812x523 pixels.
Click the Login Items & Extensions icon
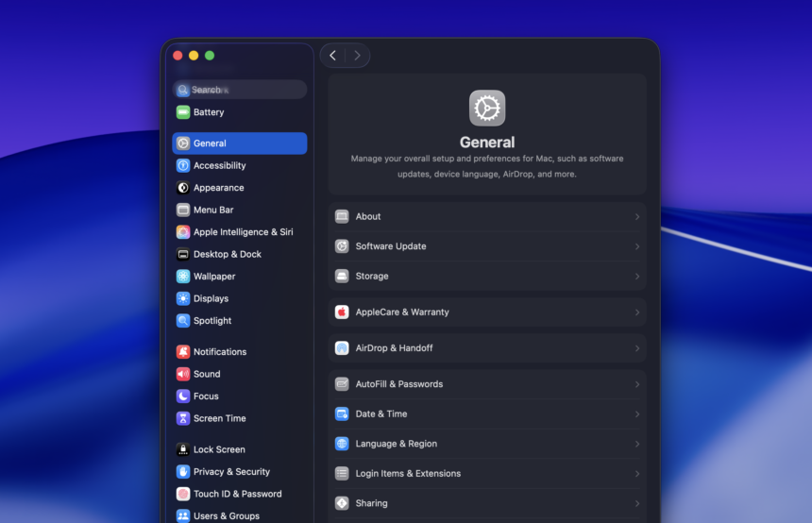pos(342,473)
